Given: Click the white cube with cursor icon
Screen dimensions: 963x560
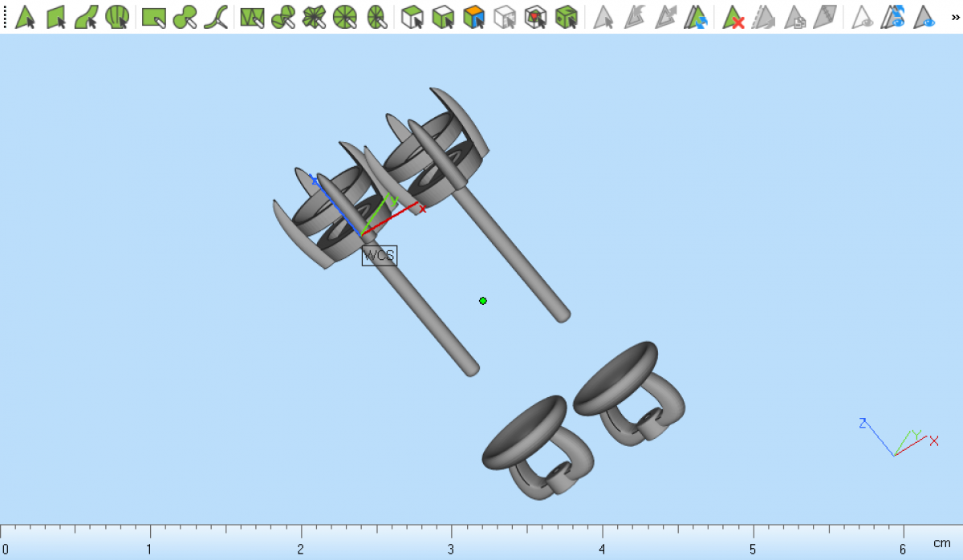Looking at the screenshot, I should click(x=412, y=17).
